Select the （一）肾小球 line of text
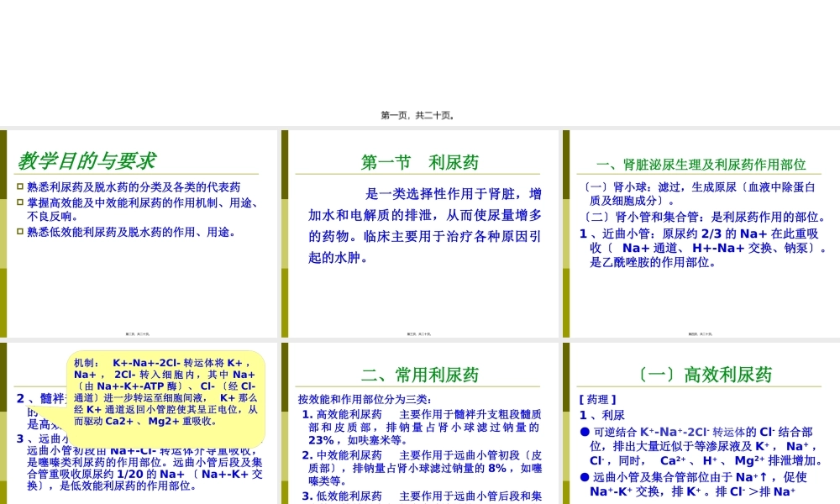Screen dimensions: 840x504 (700, 193)
